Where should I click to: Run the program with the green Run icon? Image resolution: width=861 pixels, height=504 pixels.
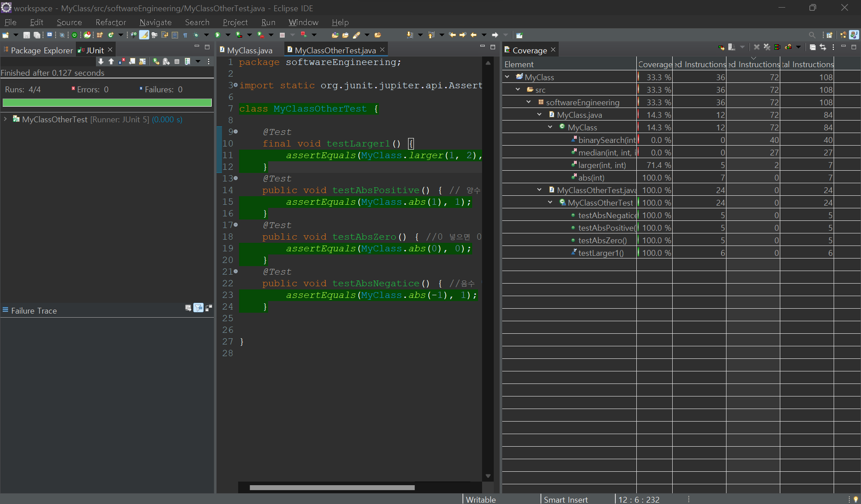click(217, 35)
